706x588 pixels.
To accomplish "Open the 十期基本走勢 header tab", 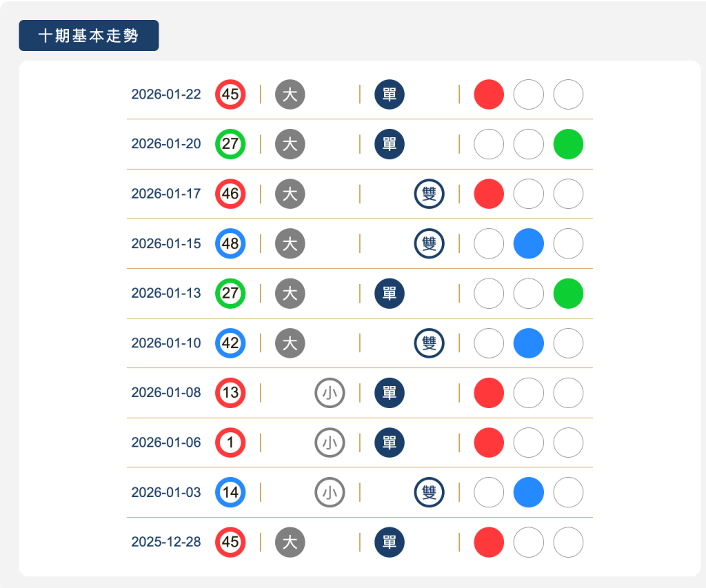I will (x=88, y=35).
